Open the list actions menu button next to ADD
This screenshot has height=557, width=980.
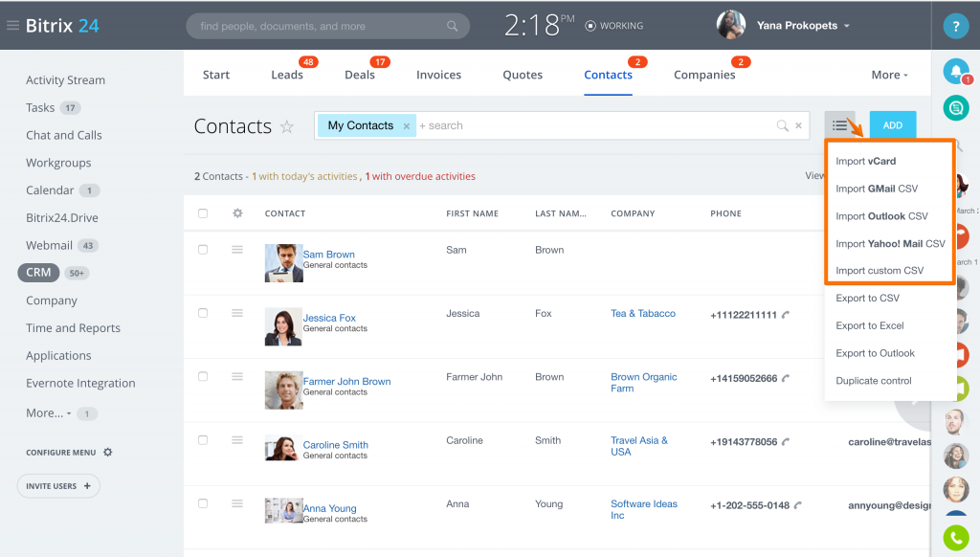pos(839,125)
